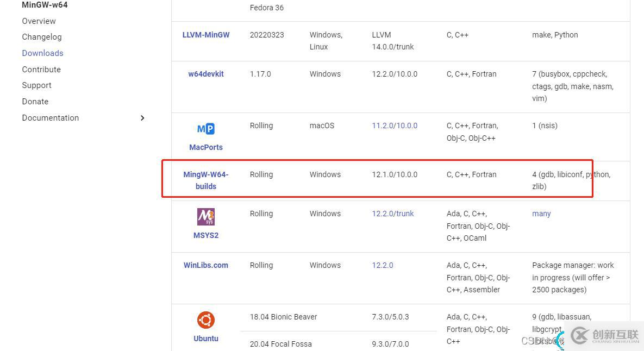Viewport: 644px width, 351px height.
Task: Go to the Downloads sidebar item
Action: pos(43,53)
